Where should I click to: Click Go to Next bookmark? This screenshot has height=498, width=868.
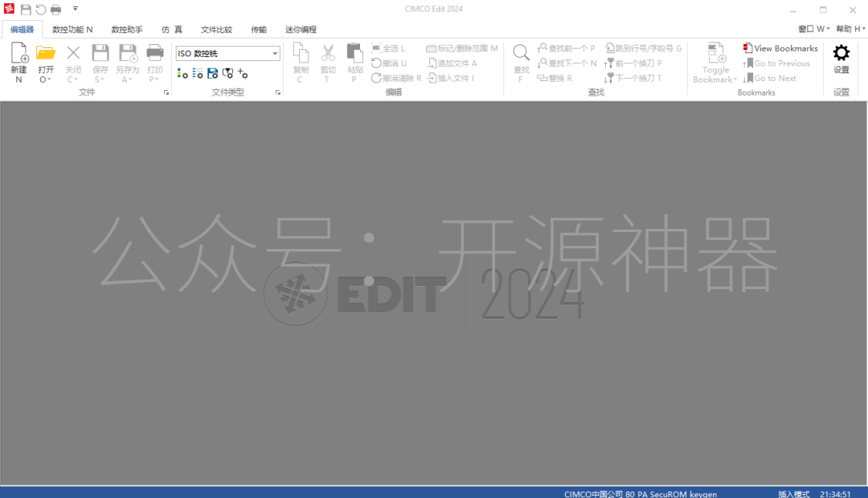[x=769, y=78]
